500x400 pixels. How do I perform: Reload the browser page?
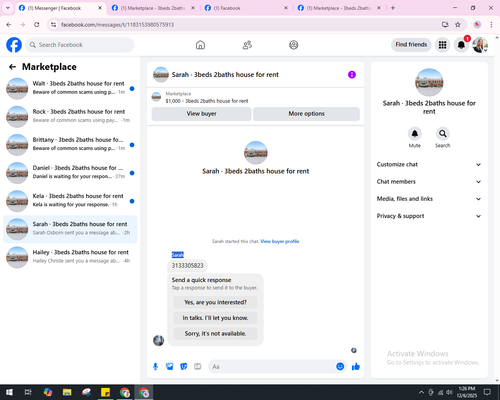37,25
